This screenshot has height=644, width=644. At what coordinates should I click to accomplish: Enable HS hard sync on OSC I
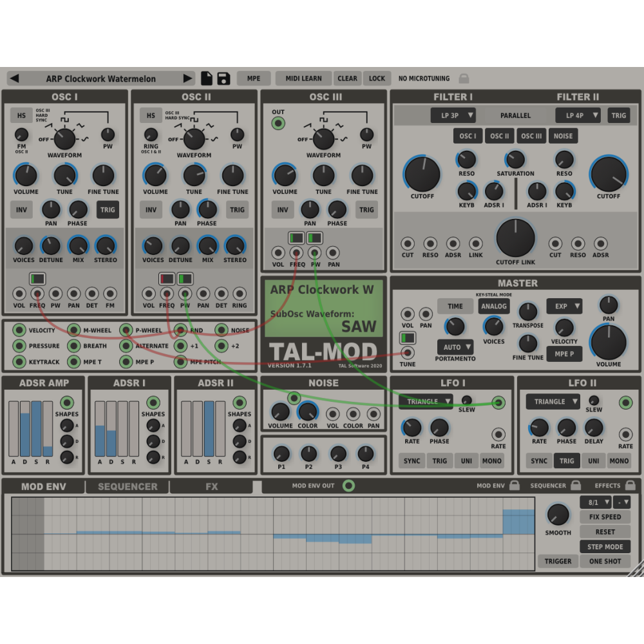coord(21,116)
